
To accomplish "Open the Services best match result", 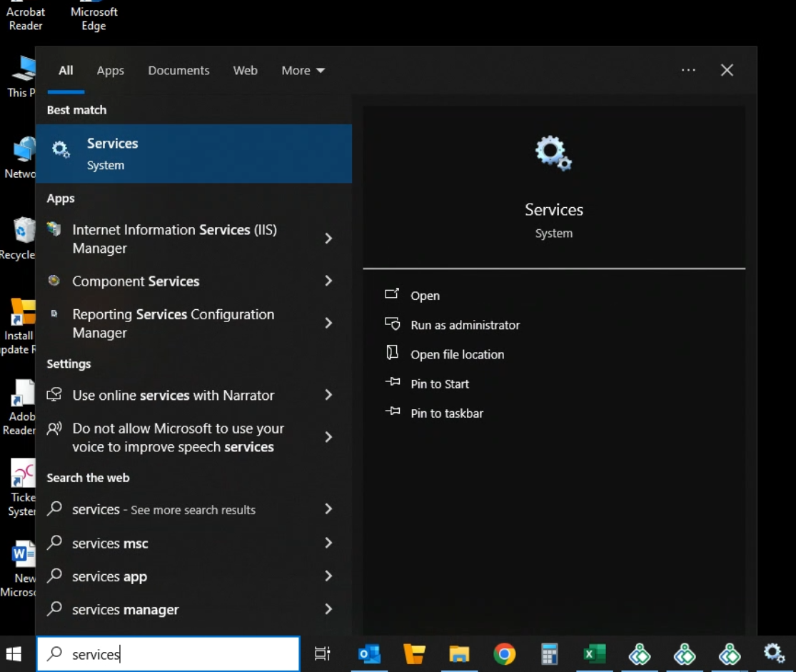I will coord(193,154).
